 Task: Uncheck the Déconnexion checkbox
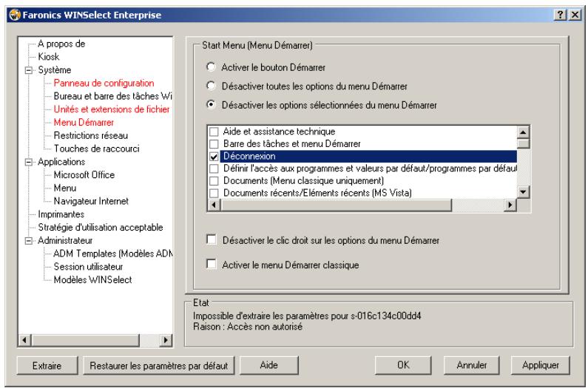pos(214,157)
